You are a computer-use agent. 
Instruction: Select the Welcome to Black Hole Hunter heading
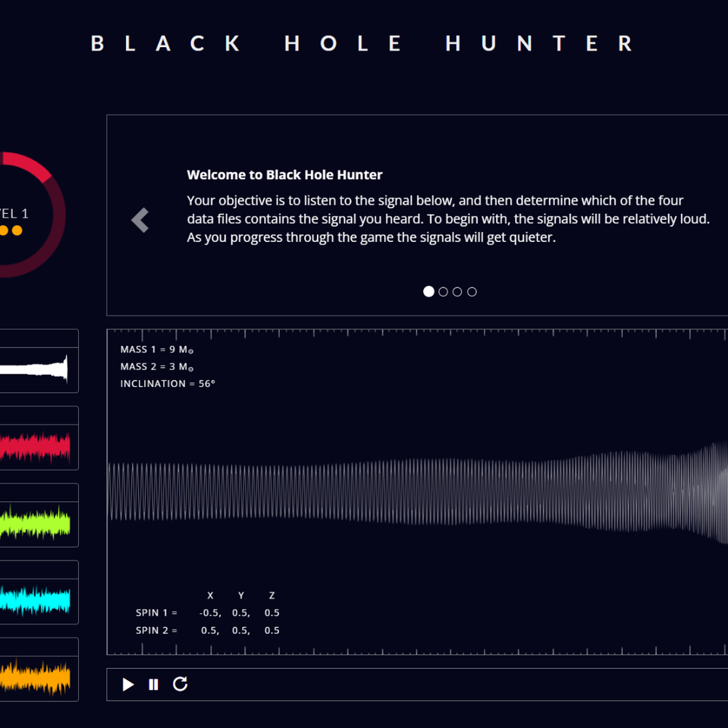284,174
